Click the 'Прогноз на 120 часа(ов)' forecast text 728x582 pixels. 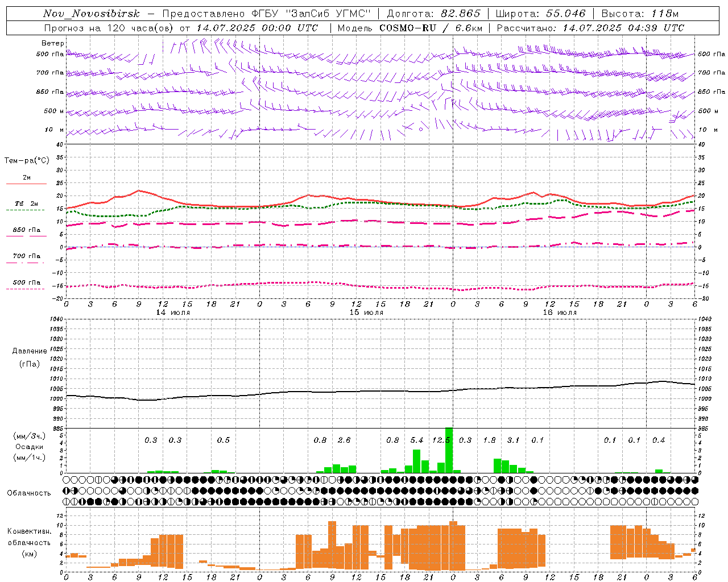tap(109, 28)
